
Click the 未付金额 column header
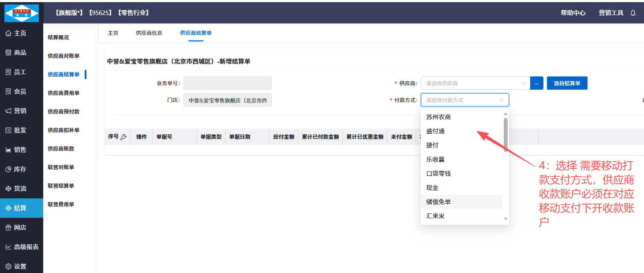click(401, 137)
